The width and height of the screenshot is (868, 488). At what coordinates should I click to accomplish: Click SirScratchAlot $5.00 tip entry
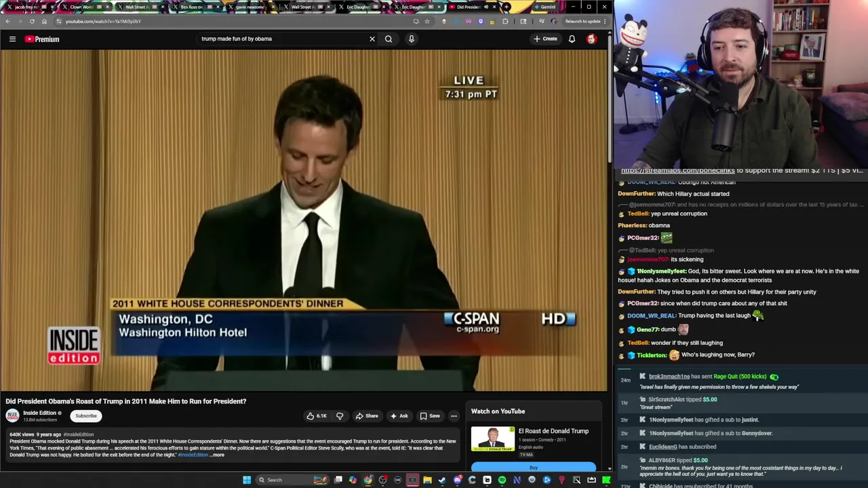(x=741, y=403)
